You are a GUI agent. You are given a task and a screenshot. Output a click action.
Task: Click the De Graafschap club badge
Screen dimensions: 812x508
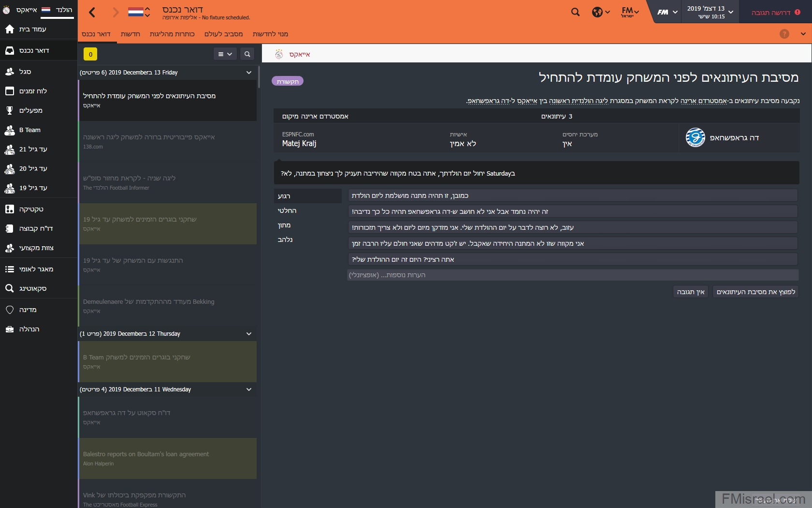click(x=696, y=137)
